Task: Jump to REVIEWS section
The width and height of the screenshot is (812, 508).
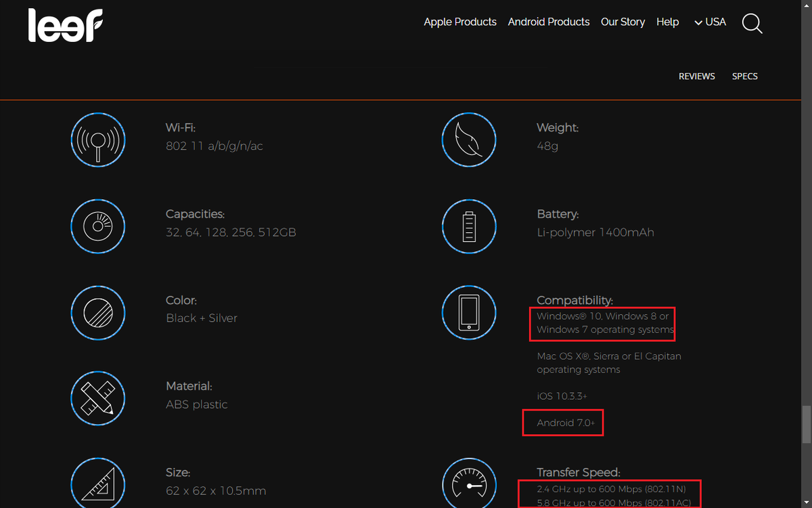Action: tap(697, 77)
